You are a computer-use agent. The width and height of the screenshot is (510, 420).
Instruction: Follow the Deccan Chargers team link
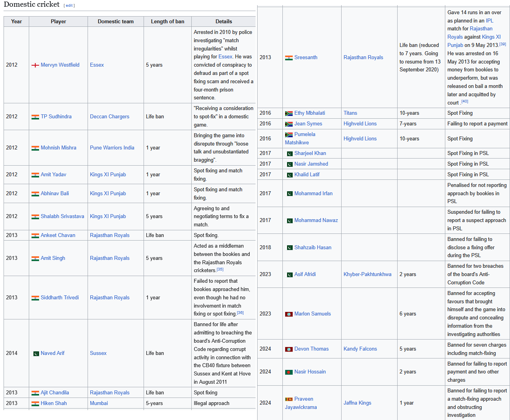click(x=110, y=117)
